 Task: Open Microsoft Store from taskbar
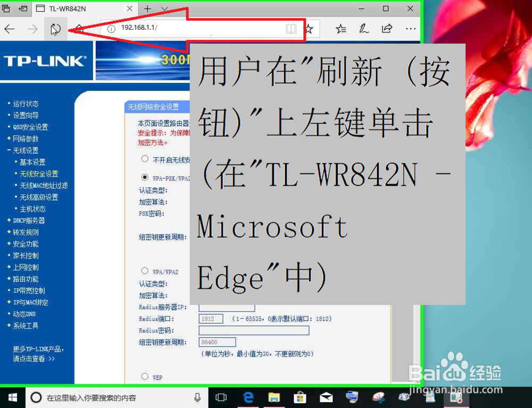(300, 397)
